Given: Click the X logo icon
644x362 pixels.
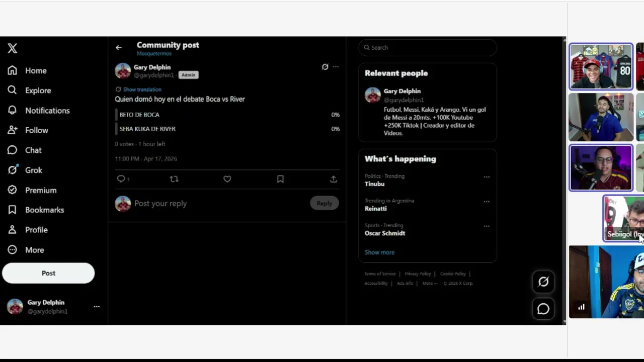Looking at the screenshot, I should (x=13, y=48).
